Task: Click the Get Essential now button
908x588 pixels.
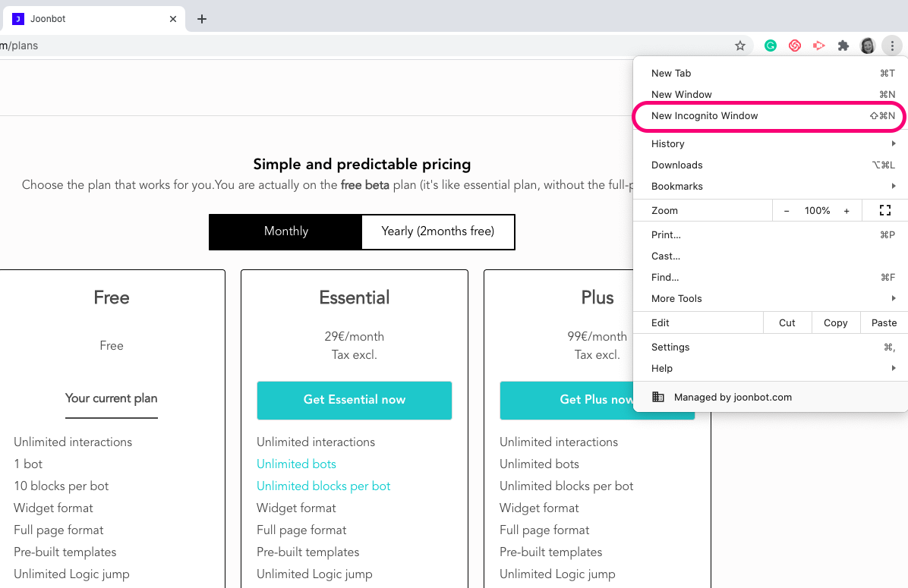Action: (x=355, y=400)
